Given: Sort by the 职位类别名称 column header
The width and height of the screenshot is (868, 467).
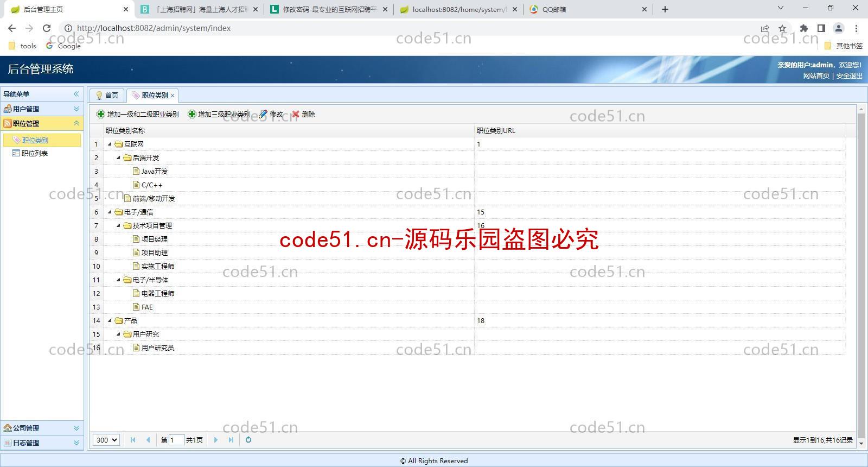Looking at the screenshot, I should tap(289, 130).
